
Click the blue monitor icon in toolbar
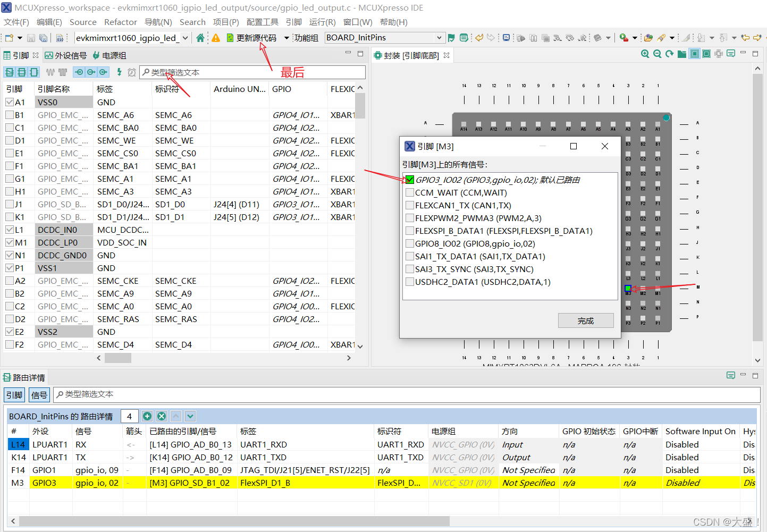506,38
